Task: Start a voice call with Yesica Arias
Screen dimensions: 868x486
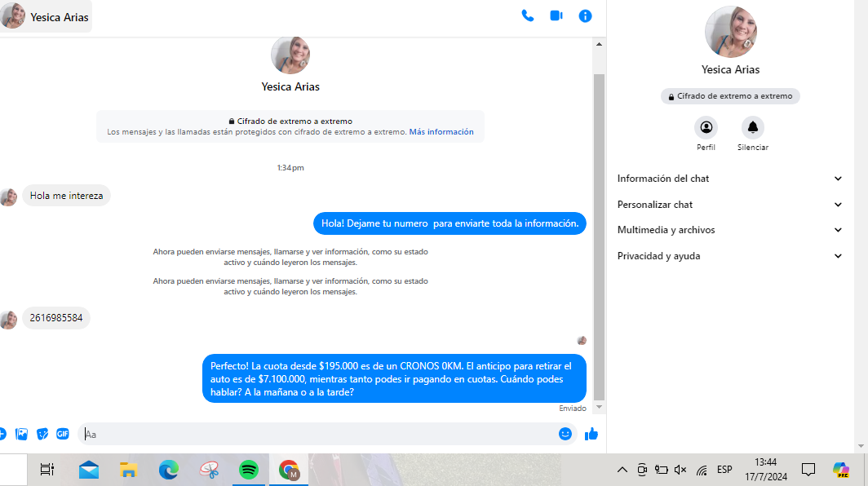Action: pyautogui.click(x=528, y=15)
